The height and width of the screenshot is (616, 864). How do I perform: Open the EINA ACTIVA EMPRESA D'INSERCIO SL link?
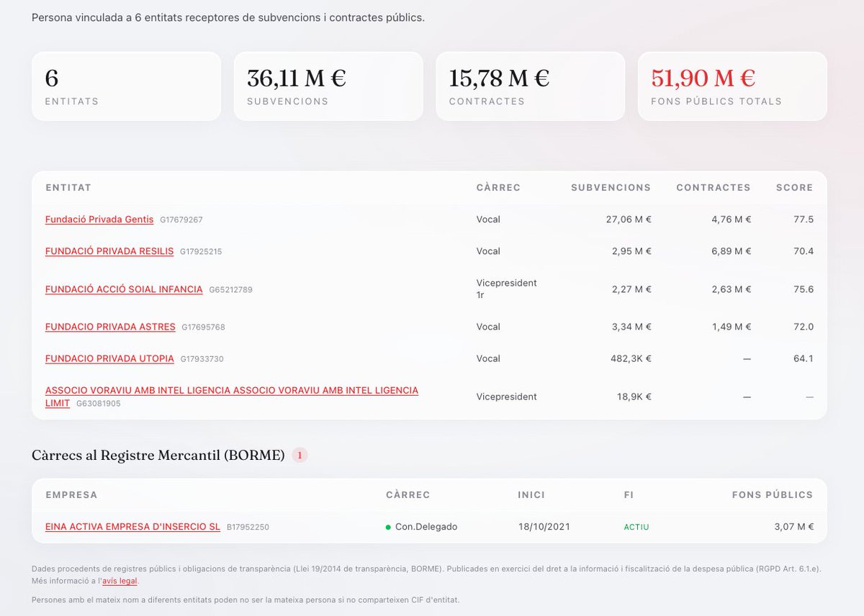132,527
